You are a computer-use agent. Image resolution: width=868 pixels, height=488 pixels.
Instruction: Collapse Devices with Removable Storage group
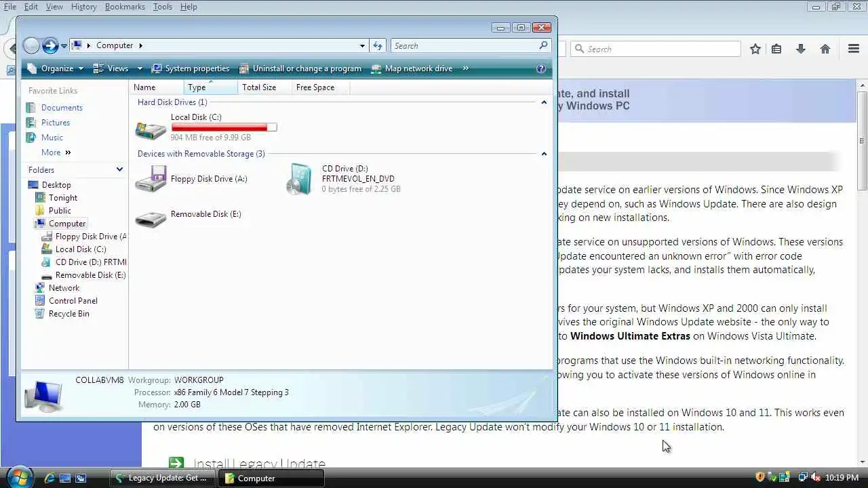coord(544,154)
